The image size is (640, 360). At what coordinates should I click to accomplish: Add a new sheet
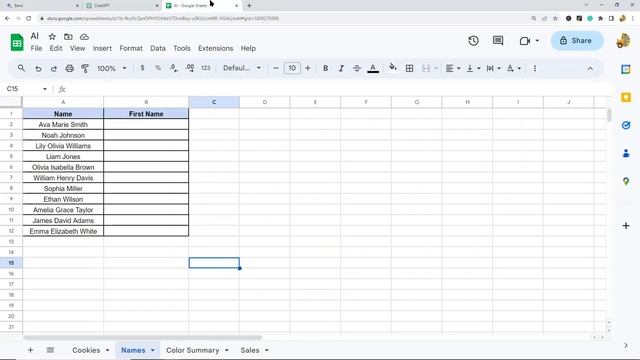(30, 350)
